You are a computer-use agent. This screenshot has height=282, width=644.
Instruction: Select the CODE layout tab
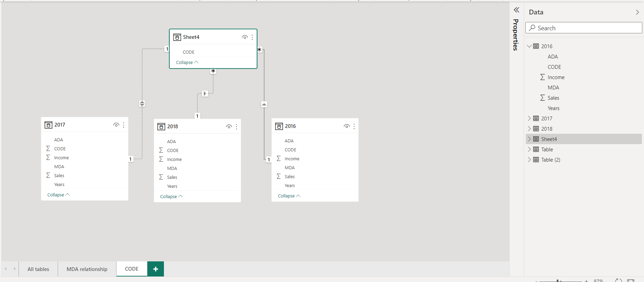[132, 269]
